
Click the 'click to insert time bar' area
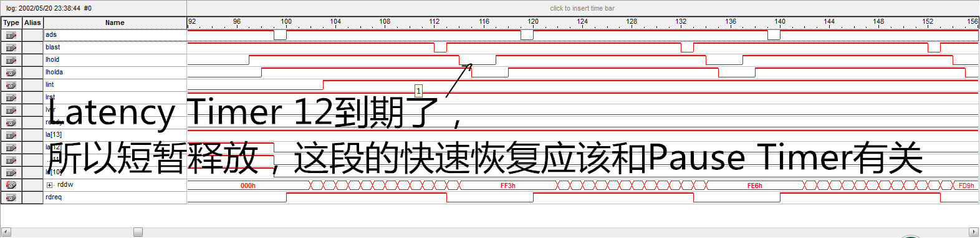click(582, 8)
